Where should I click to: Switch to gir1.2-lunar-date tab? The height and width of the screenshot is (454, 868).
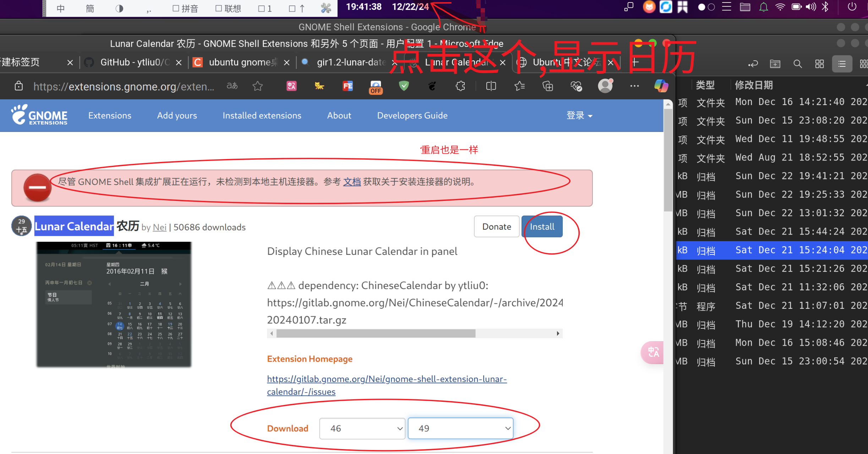351,62
